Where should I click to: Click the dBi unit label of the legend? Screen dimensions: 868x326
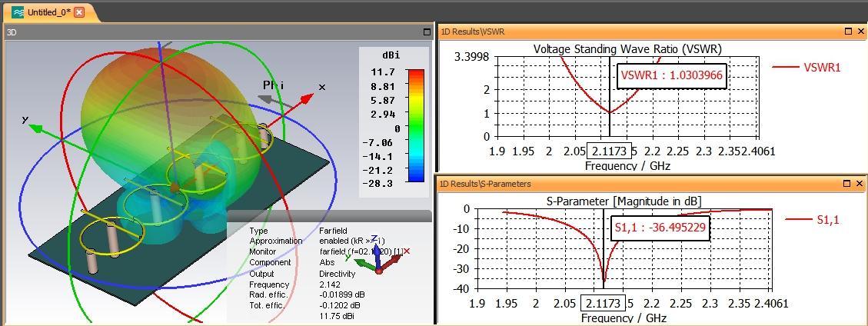(391, 55)
